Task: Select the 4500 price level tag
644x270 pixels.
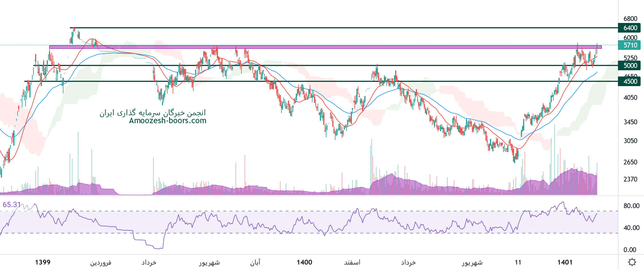Action: tap(630, 81)
